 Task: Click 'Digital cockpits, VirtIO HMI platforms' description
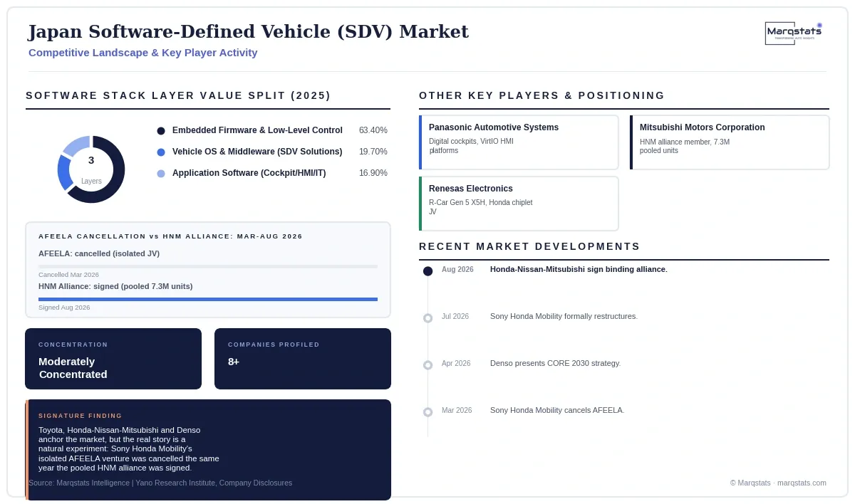[x=471, y=146]
